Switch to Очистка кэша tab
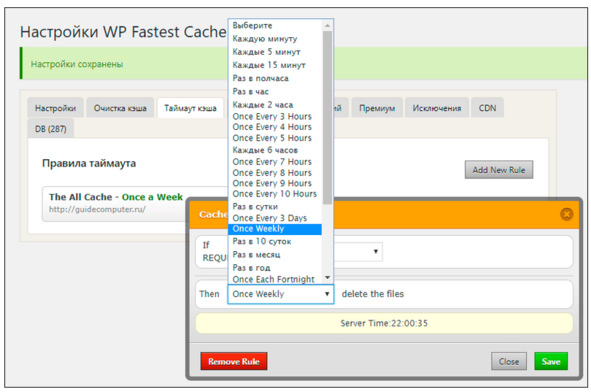This screenshot has height=392, width=591. click(120, 108)
